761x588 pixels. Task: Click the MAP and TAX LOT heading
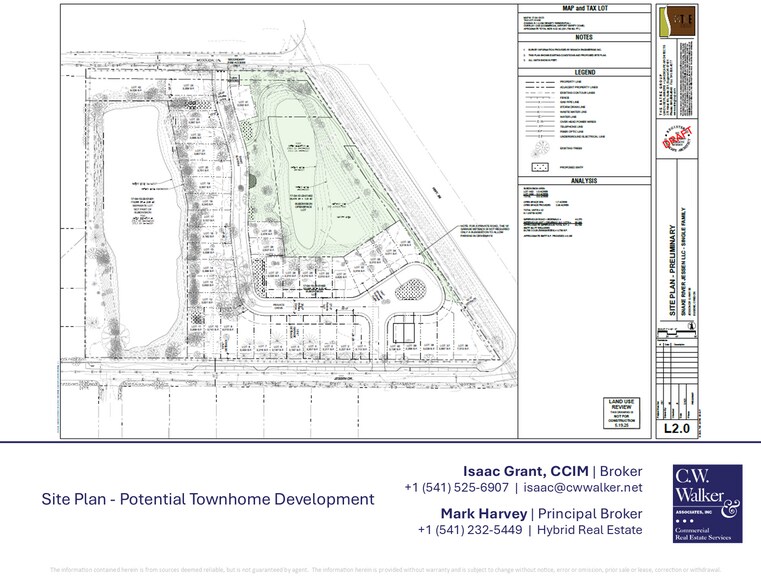tap(584, 8)
